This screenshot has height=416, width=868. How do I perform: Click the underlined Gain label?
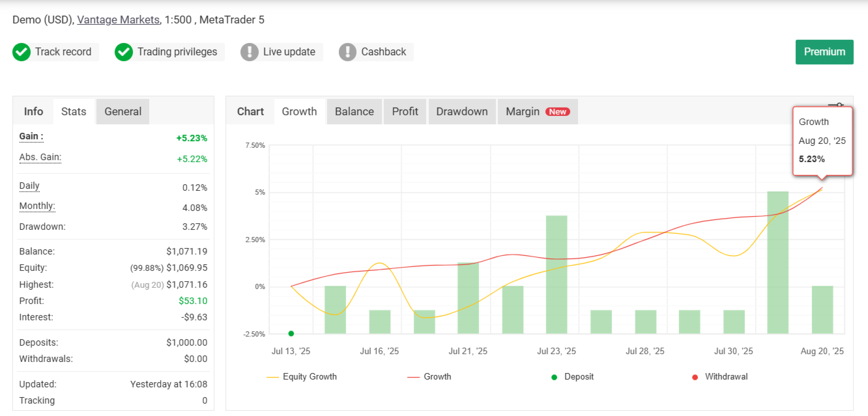(31, 137)
